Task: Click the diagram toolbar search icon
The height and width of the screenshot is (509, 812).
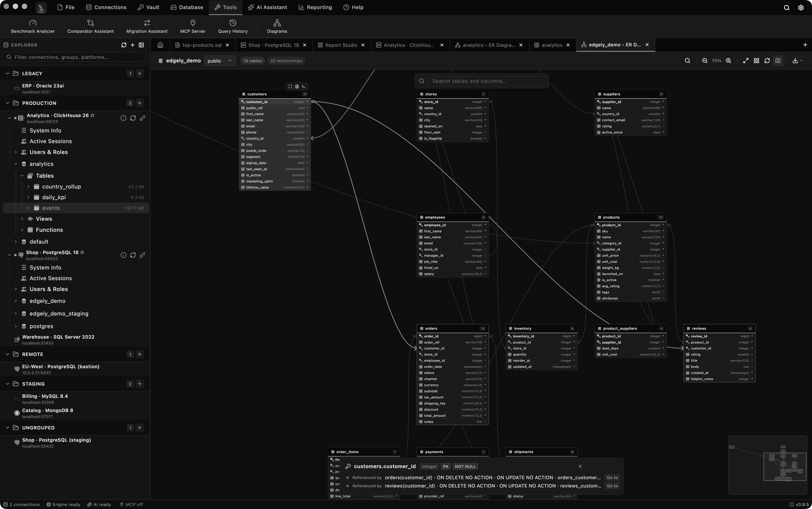Action: (x=687, y=61)
